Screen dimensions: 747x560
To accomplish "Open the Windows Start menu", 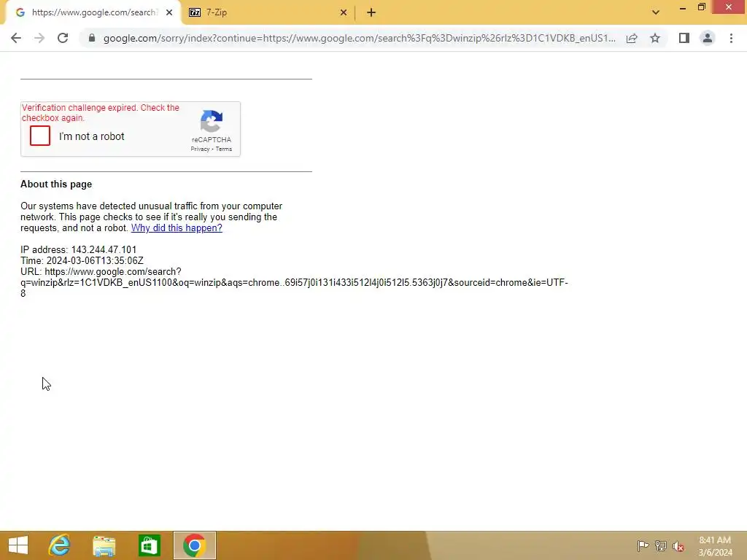I will click(18, 545).
